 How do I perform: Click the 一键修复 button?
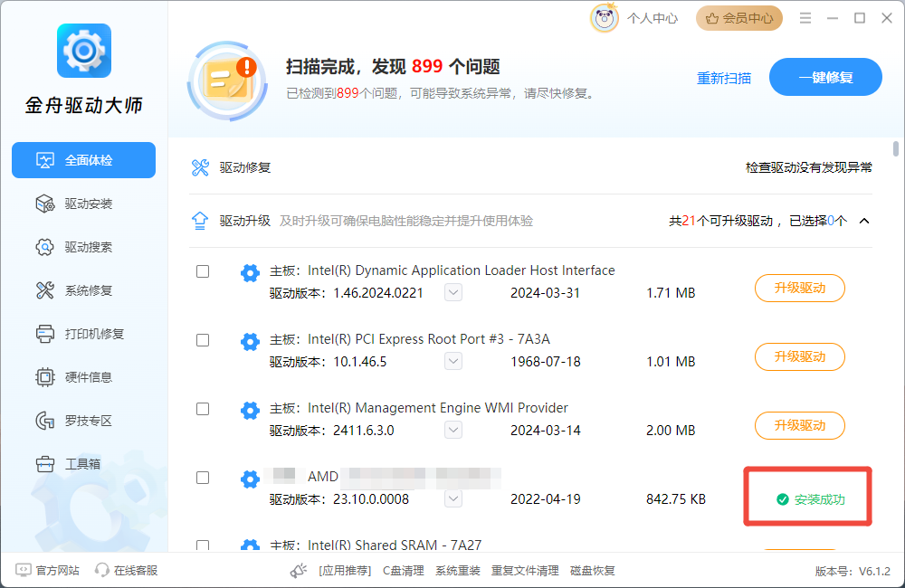825,77
